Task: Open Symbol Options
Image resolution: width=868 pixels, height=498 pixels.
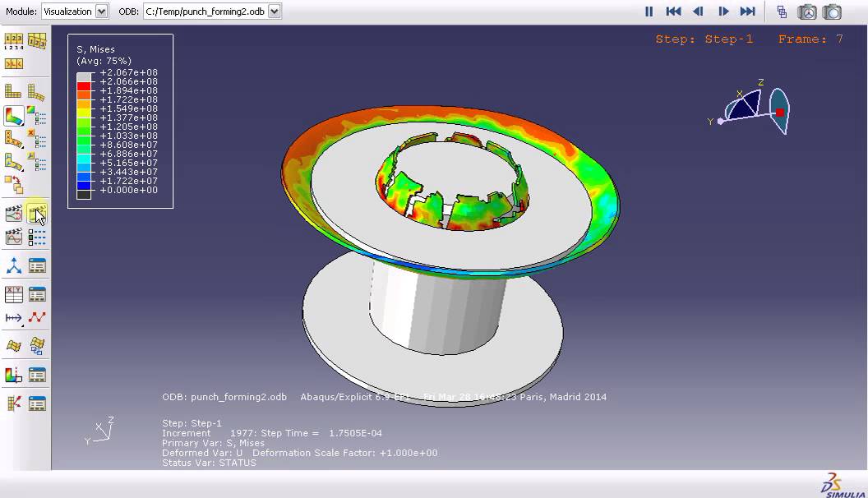Action: click(x=37, y=139)
